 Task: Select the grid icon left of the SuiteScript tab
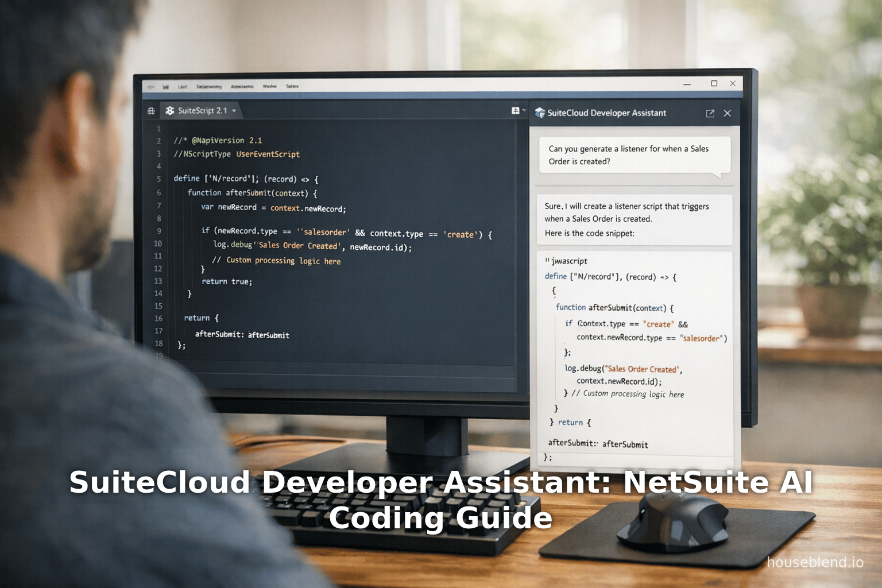(x=151, y=110)
